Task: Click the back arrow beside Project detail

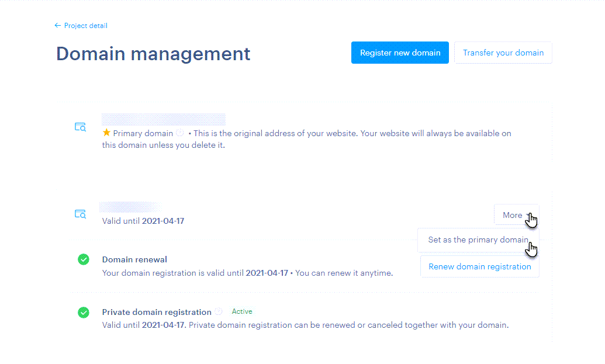Action: tap(57, 26)
